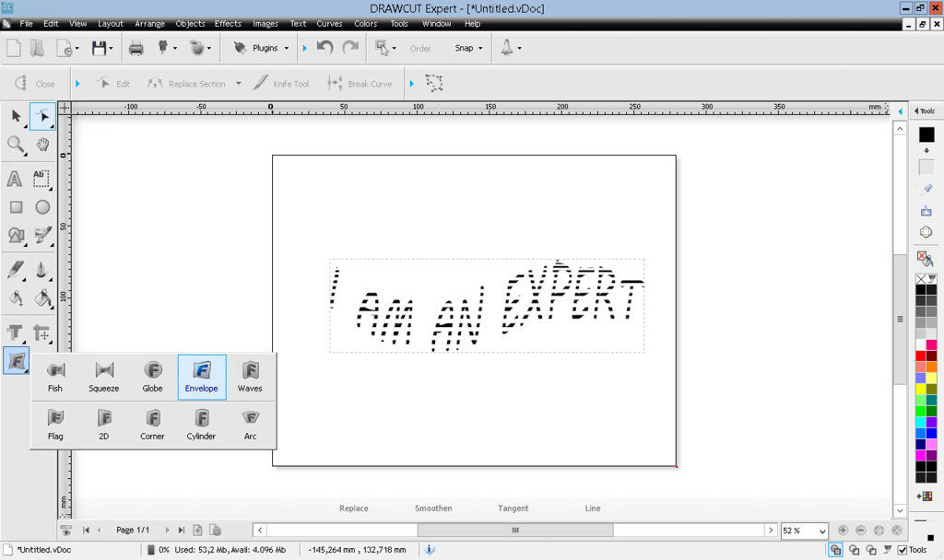Choose the Cylinder distortion effect
This screenshot has height=560, width=944.
(x=201, y=425)
